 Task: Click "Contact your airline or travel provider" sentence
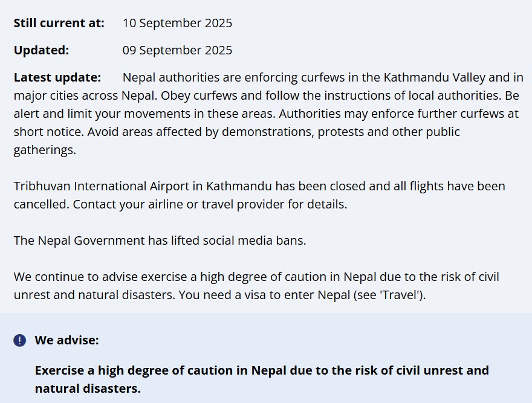click(x=210, y=204)
